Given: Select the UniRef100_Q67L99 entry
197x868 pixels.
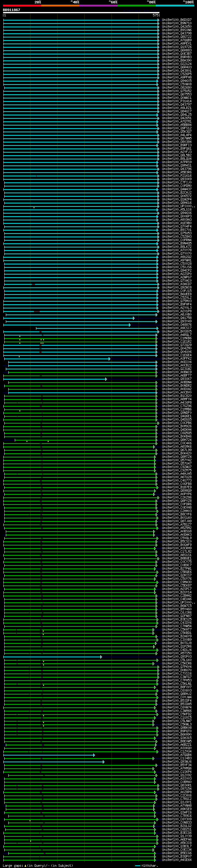Looking at the screenshot, I should [176, 450].
